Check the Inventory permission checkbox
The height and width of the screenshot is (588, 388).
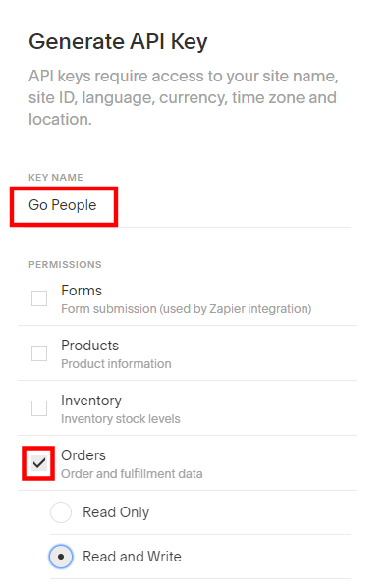point(39,408)
